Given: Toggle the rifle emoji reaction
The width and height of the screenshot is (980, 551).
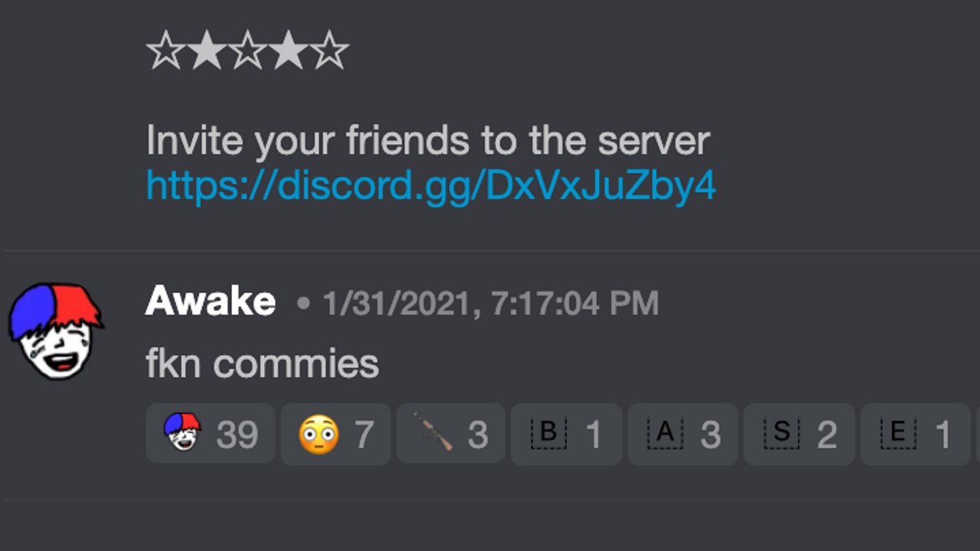Looking at the screenshot, I should [451, 434].
